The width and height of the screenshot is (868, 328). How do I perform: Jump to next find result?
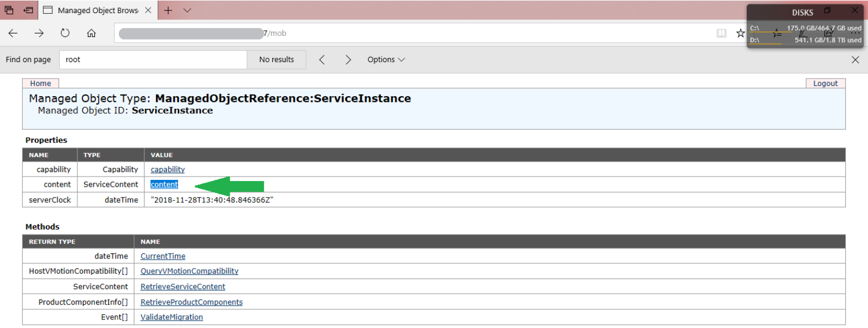pos(348,60)
